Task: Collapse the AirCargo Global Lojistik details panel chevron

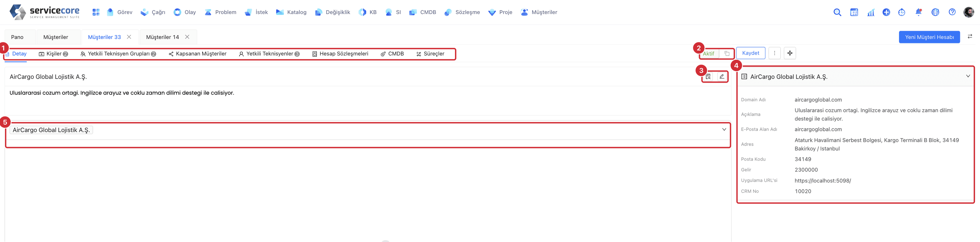Action: coord(968,76)
